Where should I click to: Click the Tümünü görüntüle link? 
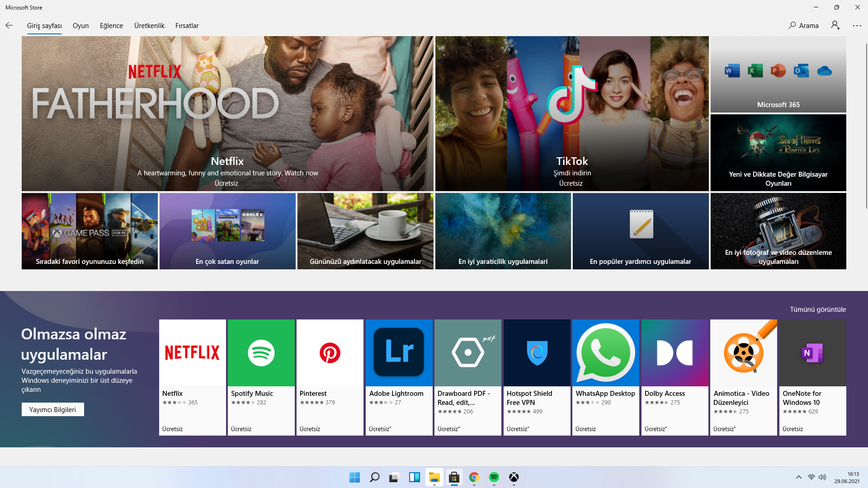point(817,310)
